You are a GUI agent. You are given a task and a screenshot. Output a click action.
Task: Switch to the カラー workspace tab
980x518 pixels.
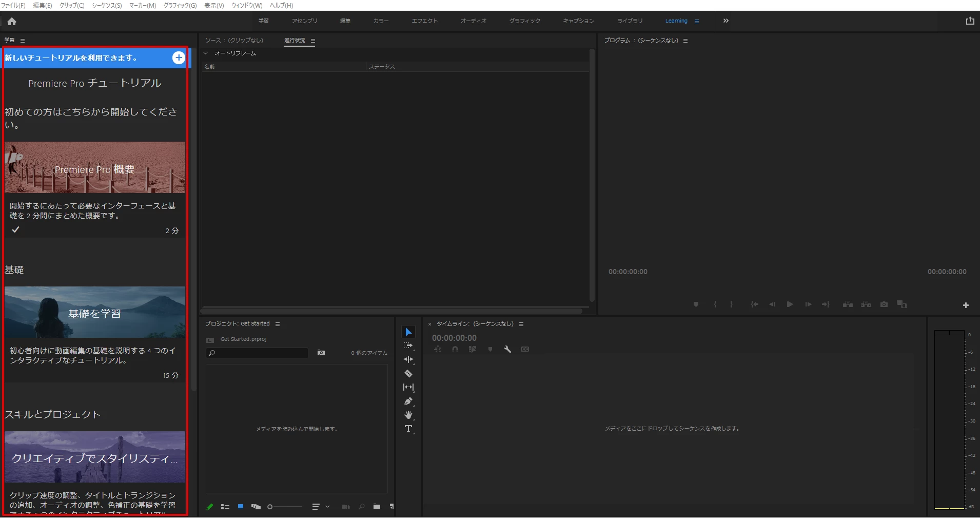[x=381, y=21]
